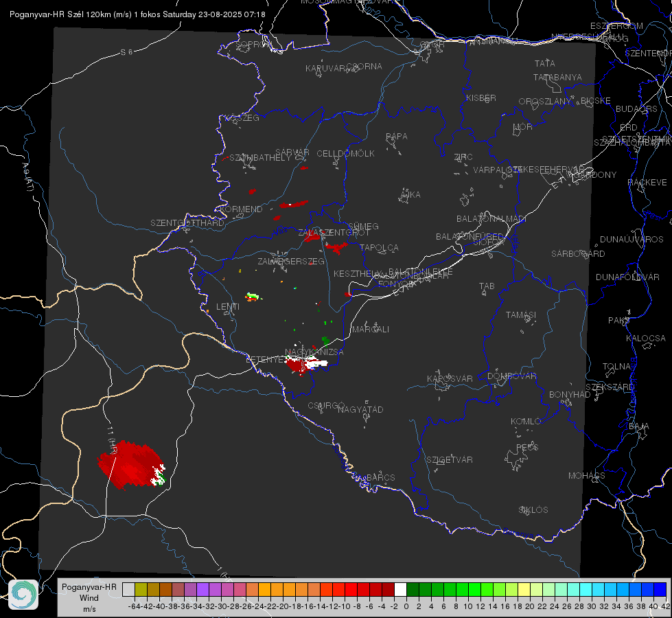Click the TAPOLCA town label

379,248
